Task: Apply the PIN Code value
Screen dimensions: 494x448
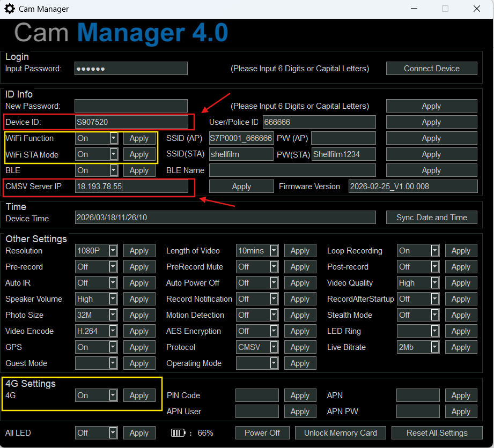Action: pyautogui.click(x=300, y=395)
